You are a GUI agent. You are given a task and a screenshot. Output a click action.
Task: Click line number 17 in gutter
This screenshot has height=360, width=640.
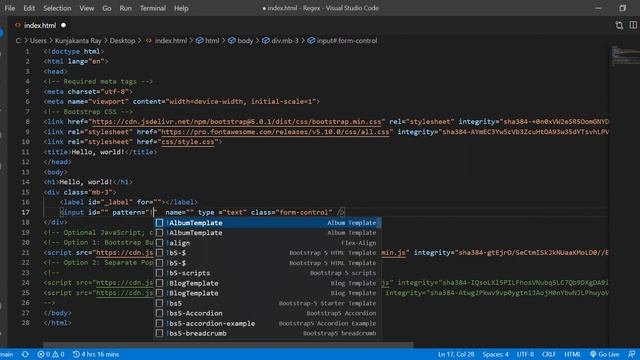(x=25, y=212)
